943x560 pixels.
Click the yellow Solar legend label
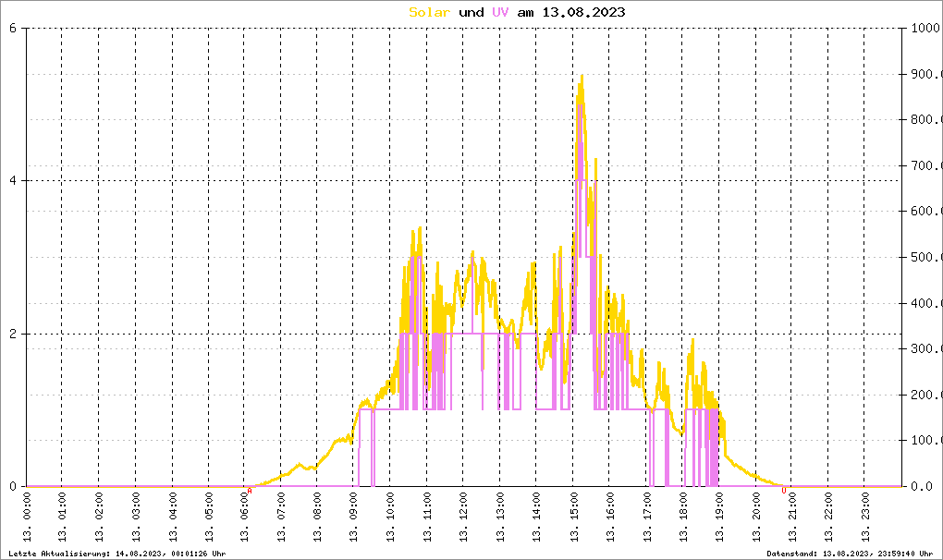pos(429,12)
